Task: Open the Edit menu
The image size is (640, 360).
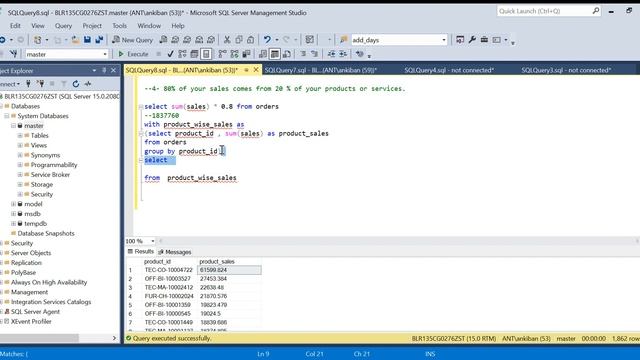Action: click(15, 26)
